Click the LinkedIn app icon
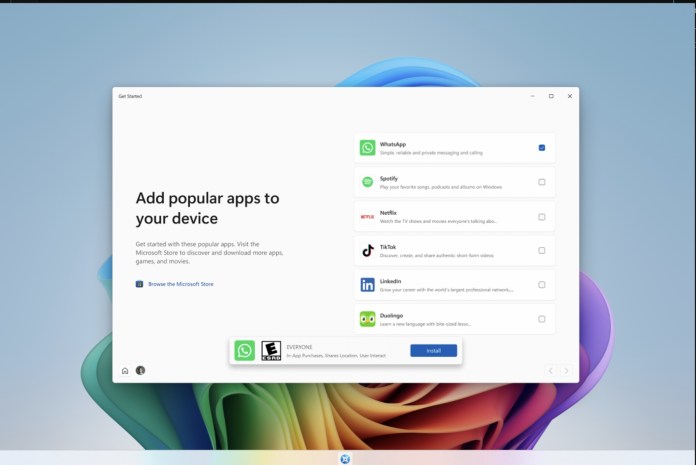 (368, 285)
